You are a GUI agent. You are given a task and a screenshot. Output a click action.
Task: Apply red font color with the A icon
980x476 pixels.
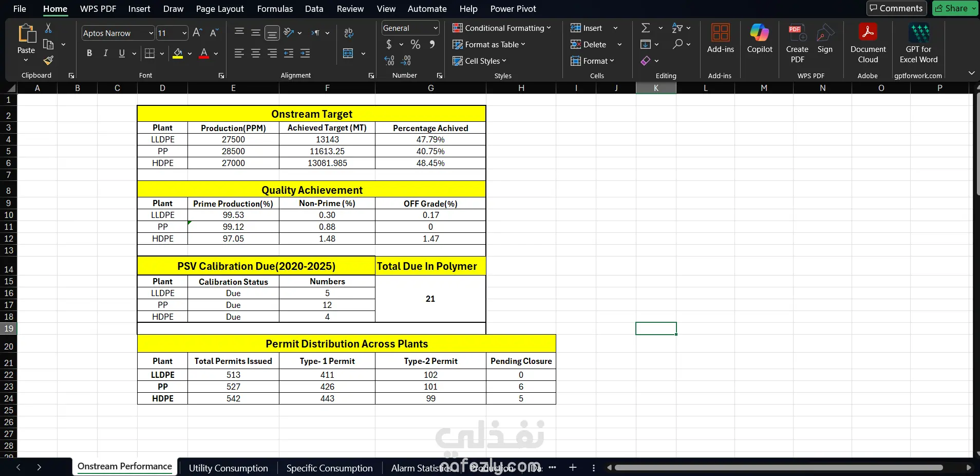click(x=204, y=53)
